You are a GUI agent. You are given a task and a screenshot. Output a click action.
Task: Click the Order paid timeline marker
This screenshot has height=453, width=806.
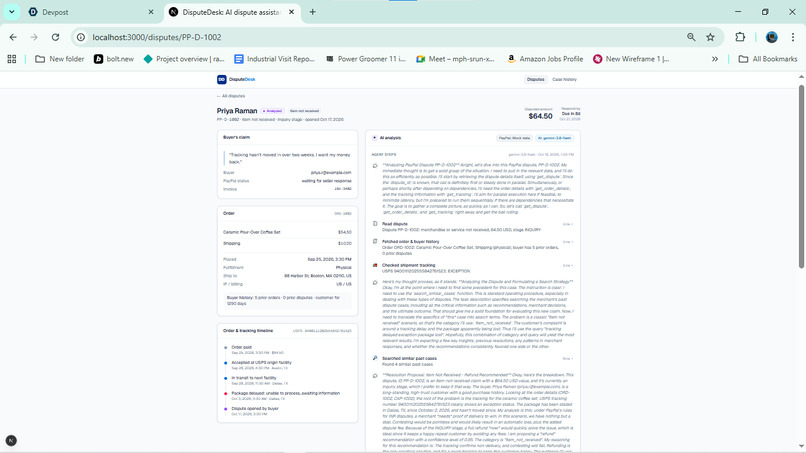point(226,348)
